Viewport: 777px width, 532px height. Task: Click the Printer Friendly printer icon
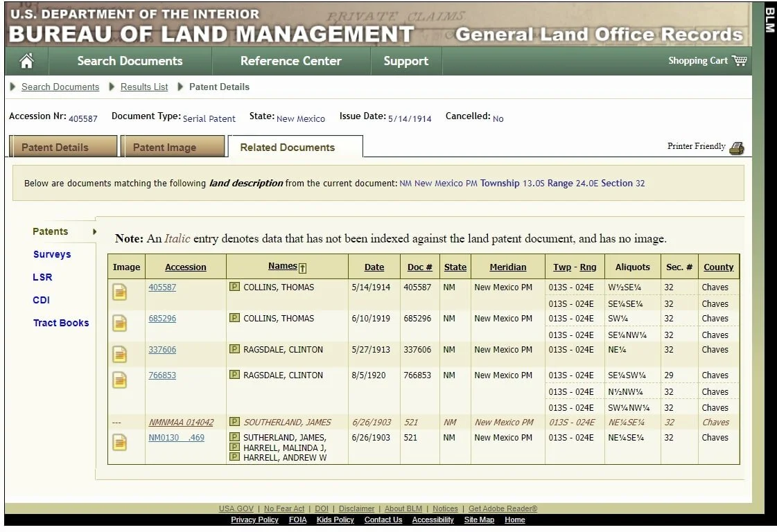(736, 148)
